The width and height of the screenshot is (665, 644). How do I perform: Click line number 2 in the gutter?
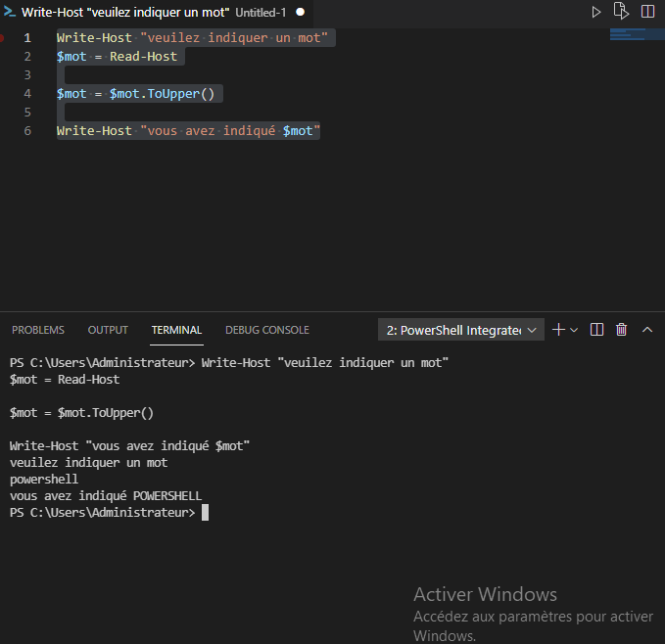(x=27, y=57)
